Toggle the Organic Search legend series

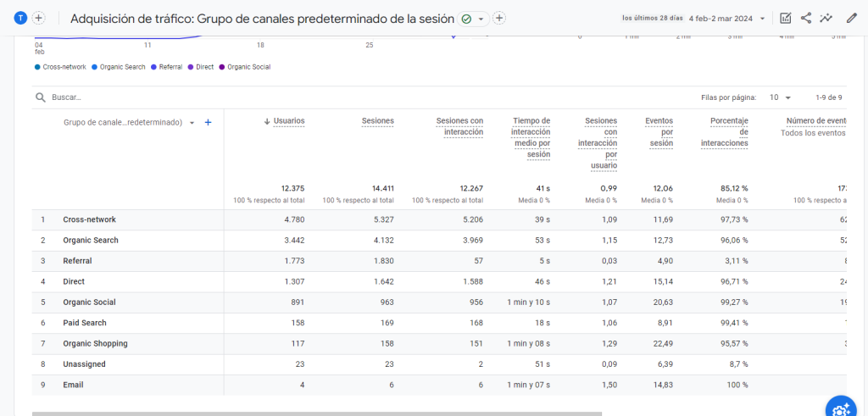(122, 67)
